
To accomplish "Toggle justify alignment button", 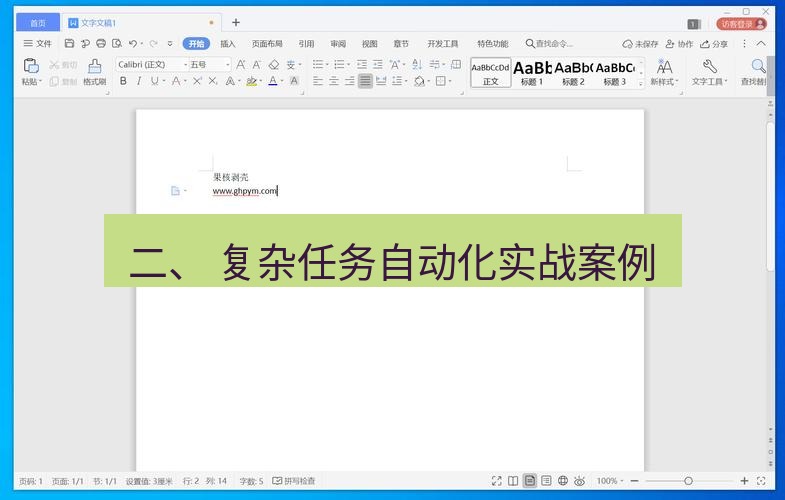I will click(365, 81).
